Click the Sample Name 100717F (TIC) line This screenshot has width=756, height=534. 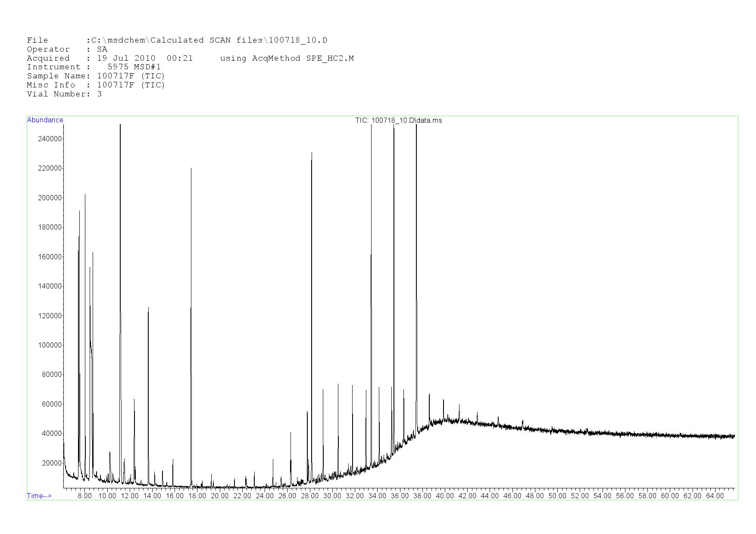pyautogui.click(x=96, y=76)
